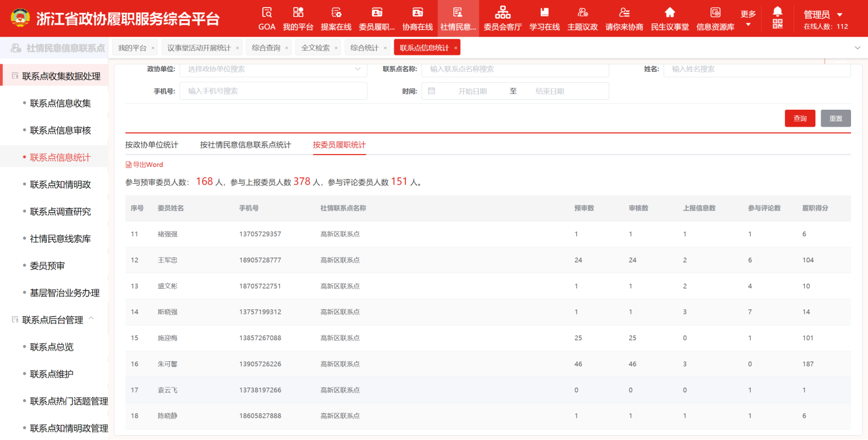
Task: Click the name 袁云飞
Action: (x=167, y=390)
